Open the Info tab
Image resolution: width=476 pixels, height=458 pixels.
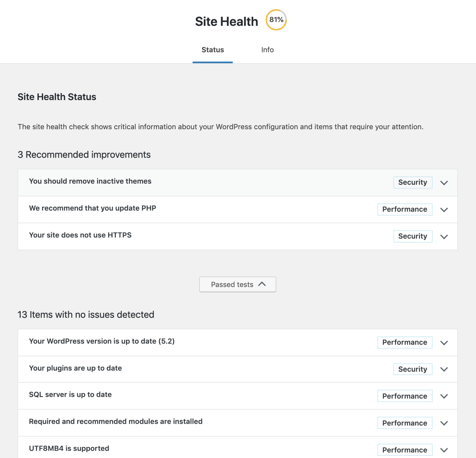click(267, 50)
